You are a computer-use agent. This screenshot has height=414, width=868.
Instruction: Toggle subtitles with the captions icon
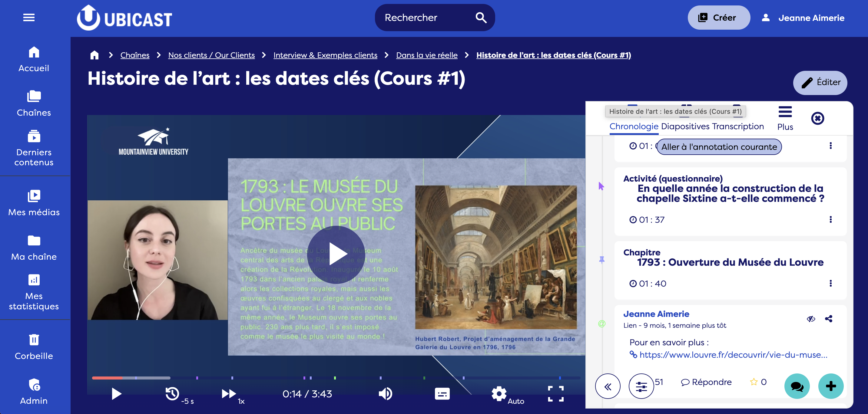tap(442, 393)
